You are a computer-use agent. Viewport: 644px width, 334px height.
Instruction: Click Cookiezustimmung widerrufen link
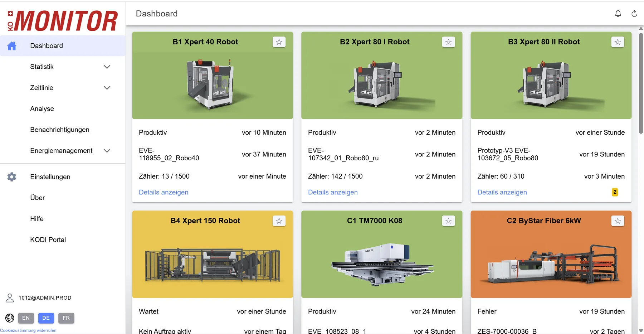tap(28, 330)
